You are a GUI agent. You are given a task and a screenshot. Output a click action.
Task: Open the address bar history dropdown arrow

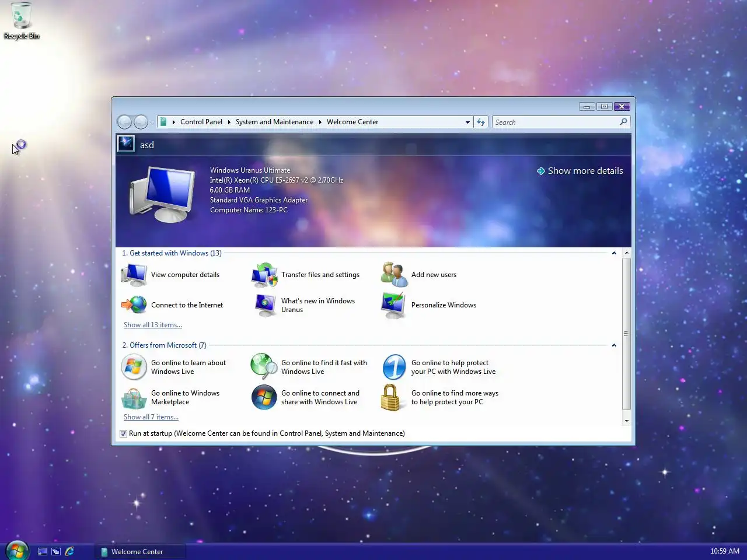coord(467,123)
